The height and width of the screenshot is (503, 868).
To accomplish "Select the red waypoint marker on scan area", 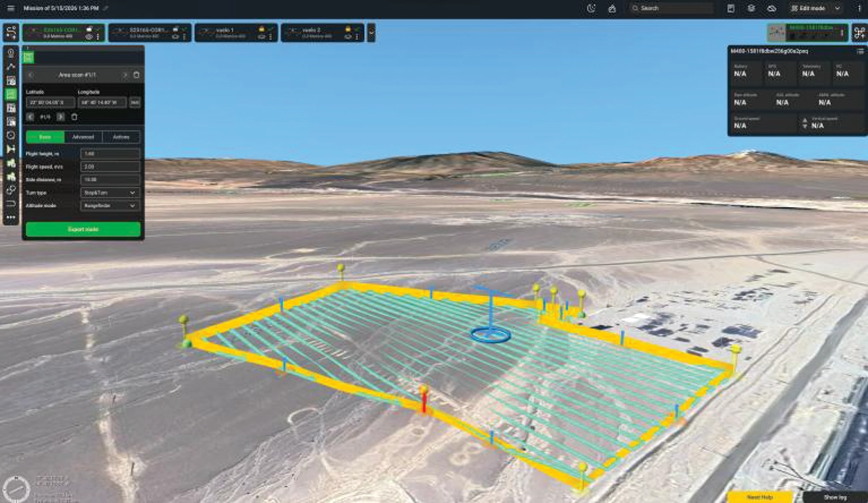I will tap(425, 399).
